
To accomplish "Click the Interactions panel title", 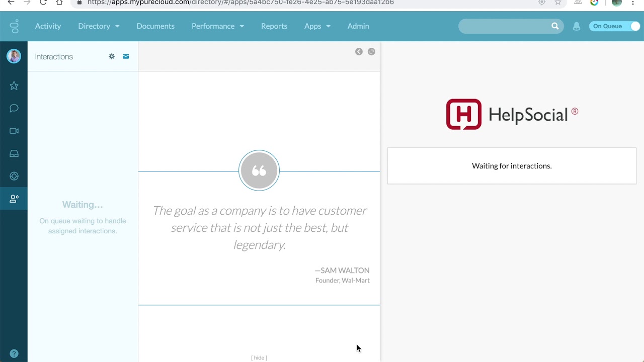I will point(54,57).
